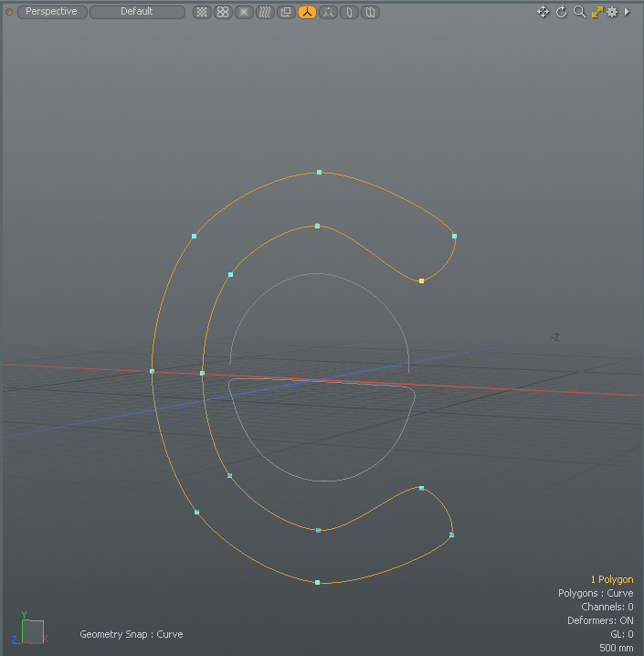This screenshot has height=656, width=644.
Task: Click the small orange dot viewport handle
Action: (x=10, y=12)
